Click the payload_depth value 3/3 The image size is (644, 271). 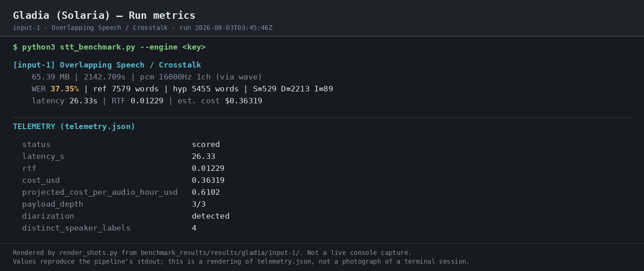click(x=199, y=204)
